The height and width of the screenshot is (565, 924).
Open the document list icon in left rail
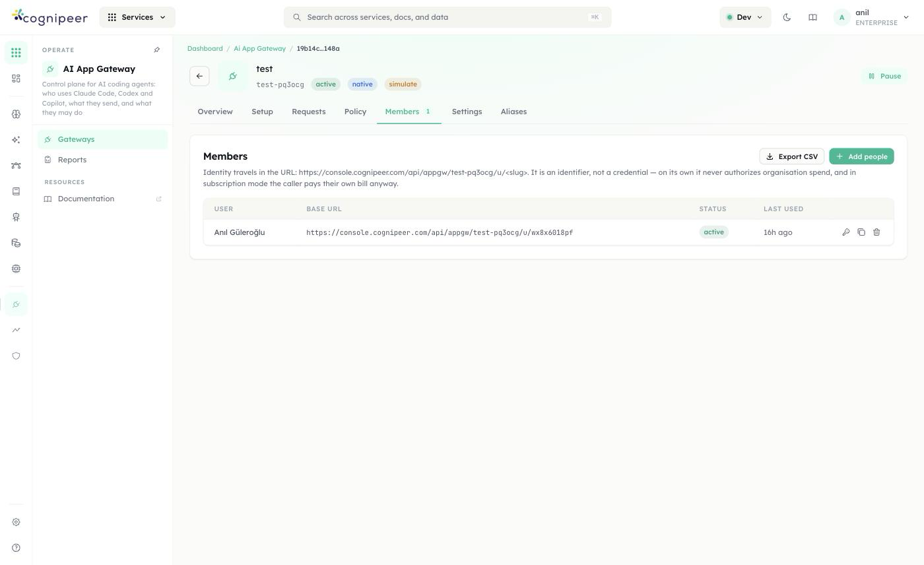[16, 191]
